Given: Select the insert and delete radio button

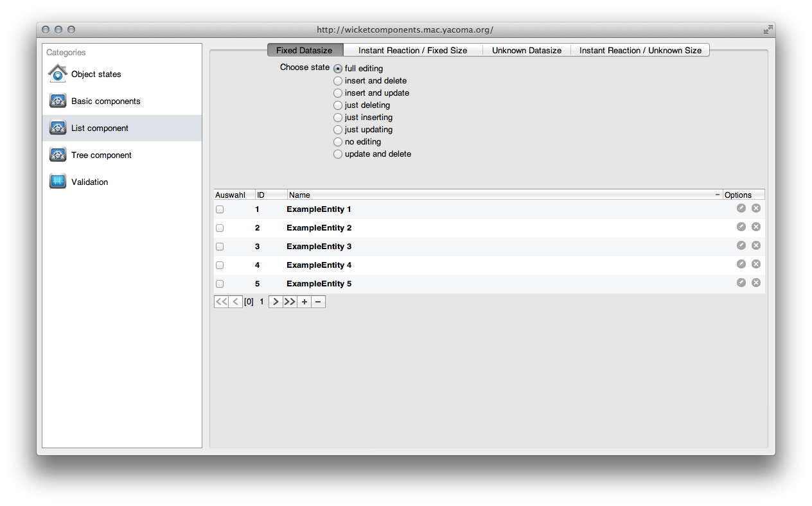Looking at the screenshot, I should point(338,80).
